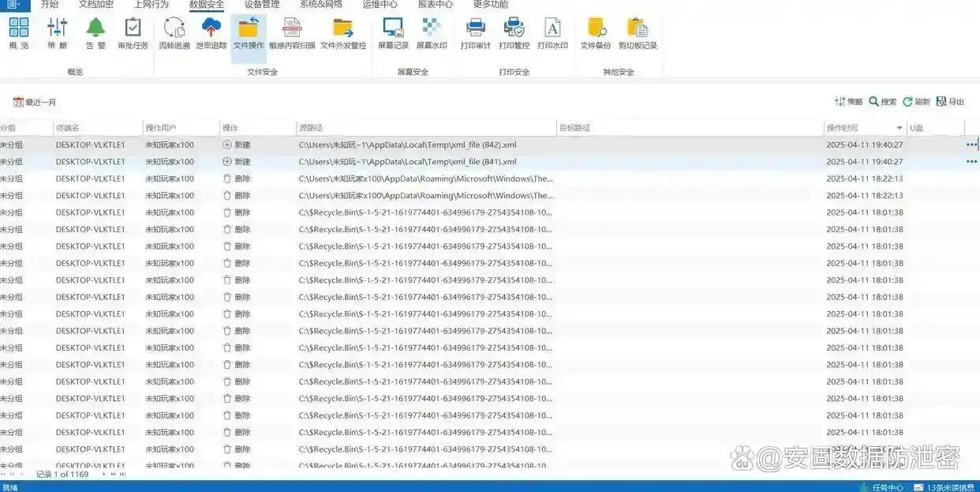This screenshot has width=980, height=492.
Task: Open the 13条未读信息 unread messages
Action: (944, 486)
